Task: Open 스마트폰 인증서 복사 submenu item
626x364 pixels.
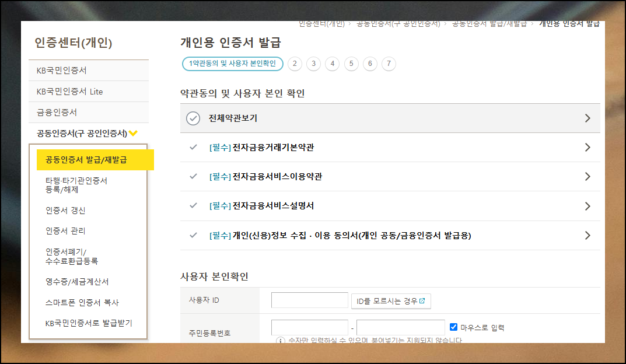Action: (x=82, y=303)
